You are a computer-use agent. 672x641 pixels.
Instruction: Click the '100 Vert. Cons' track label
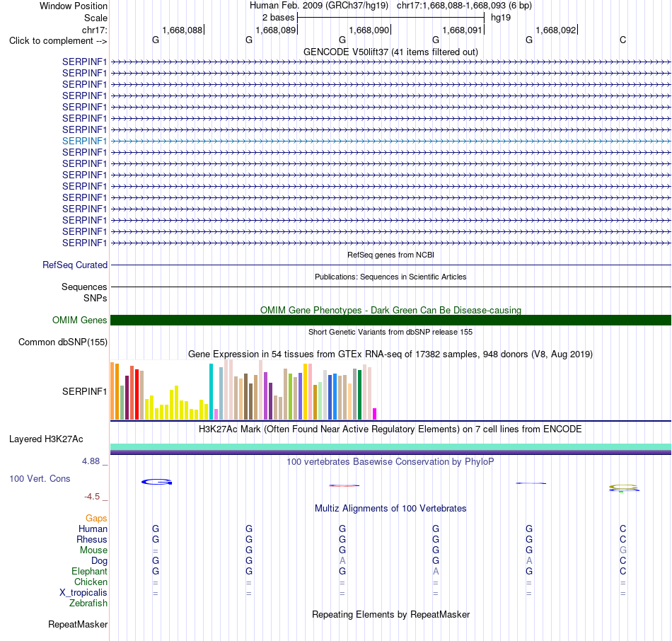[x=40, y=478]
